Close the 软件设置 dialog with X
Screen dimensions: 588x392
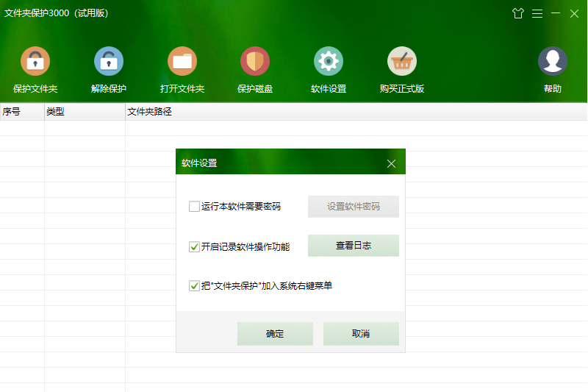391,163
